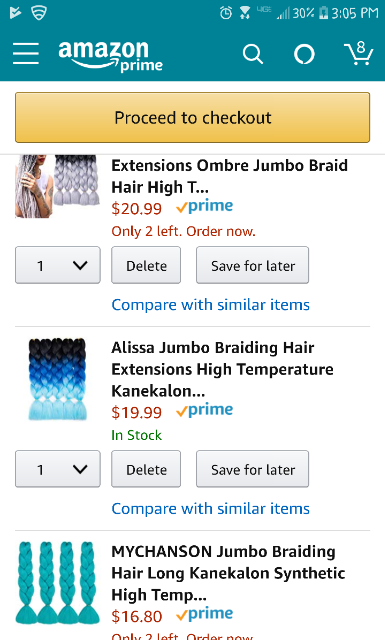Open the teal MYCHANSON braids thumbnail
Viewport: 385px width, 640px height.
pos(58,583)
